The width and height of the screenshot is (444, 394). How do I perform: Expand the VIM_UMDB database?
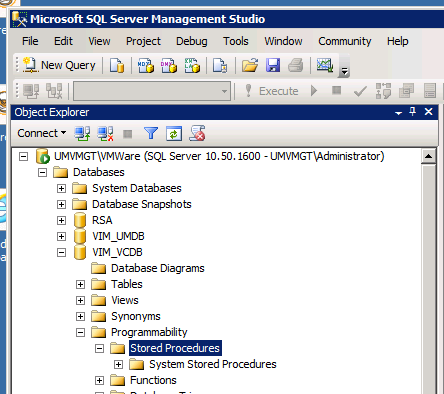click(x=61, y=236)
